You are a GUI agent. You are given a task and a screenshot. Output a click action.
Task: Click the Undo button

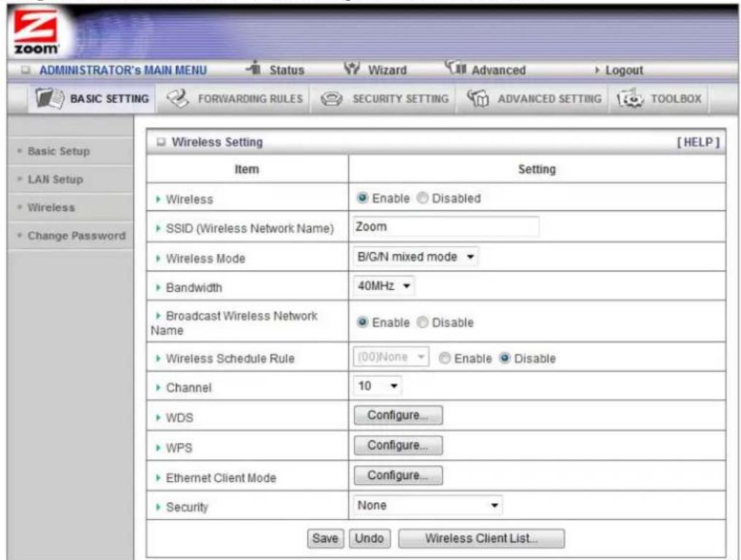point(369,538)
